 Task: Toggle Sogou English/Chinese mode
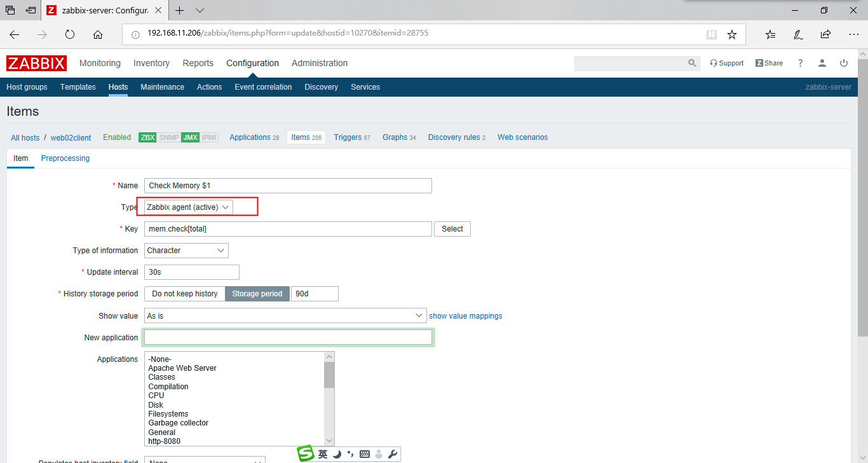323,454
